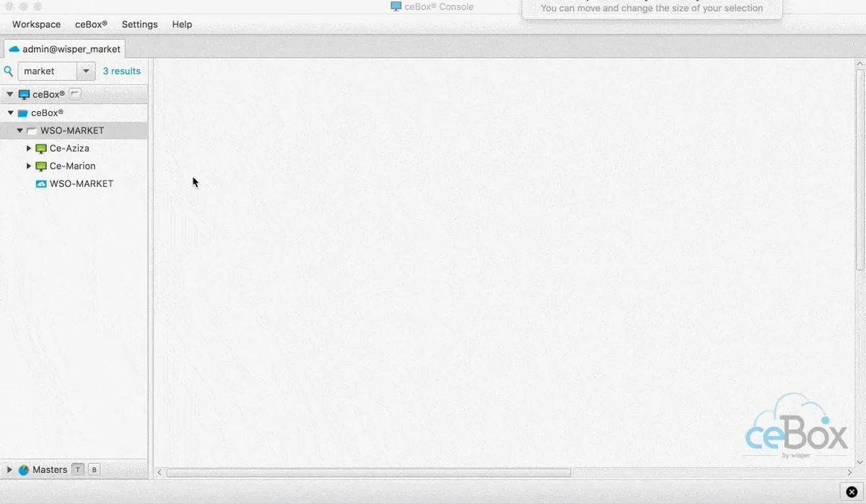Viewport: 866px width, 504px height.
Task: Open the search field dropdown arrow
Action: [86, 71]
